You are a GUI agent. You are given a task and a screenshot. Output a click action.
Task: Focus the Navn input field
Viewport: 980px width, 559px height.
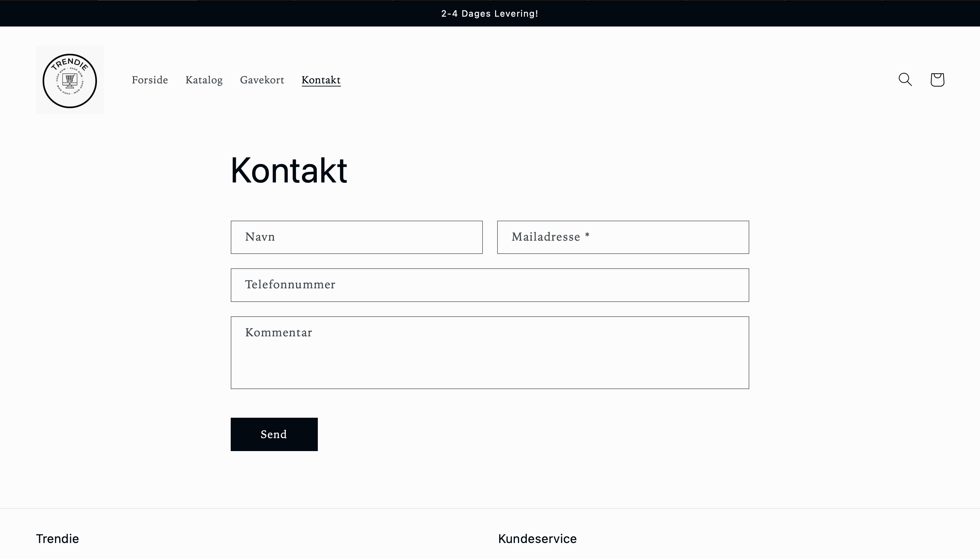[x=356, y=237]
